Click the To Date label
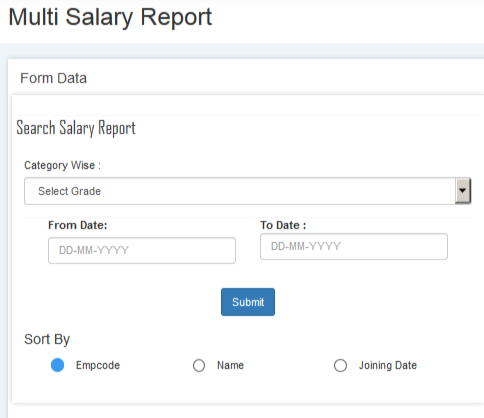 (283, 225)
